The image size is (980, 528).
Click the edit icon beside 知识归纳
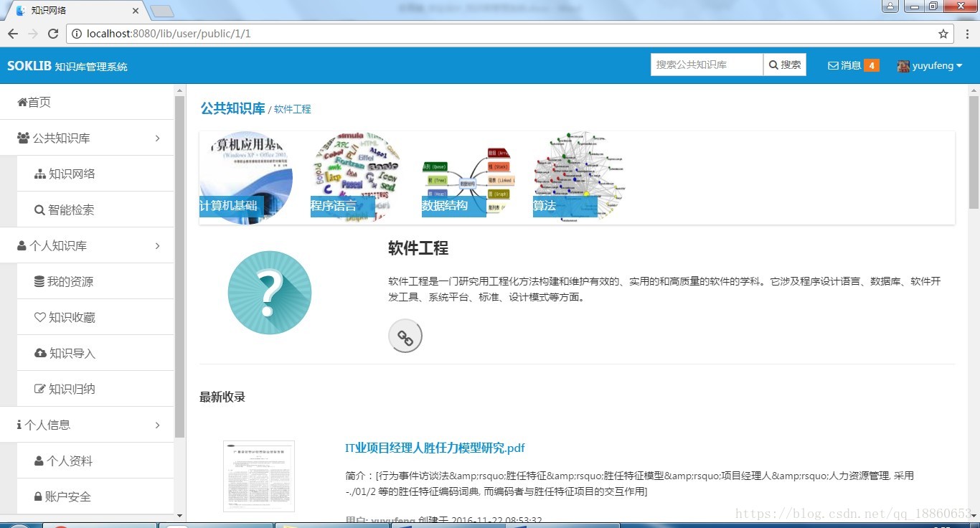point(40,390)
